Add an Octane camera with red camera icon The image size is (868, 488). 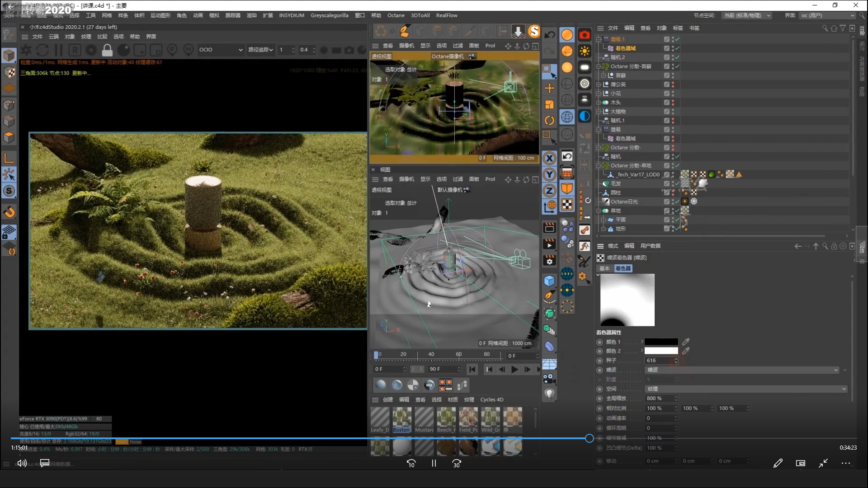[x=585, y=35]
